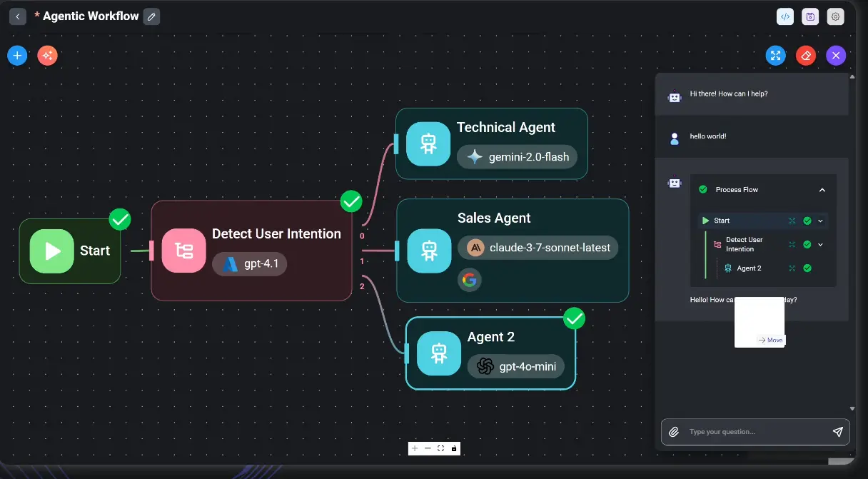The height and width of the screenshot is (479, 868).
Task: Save the workflow with the floppy disk icon
Action: (x=810, y=17)
